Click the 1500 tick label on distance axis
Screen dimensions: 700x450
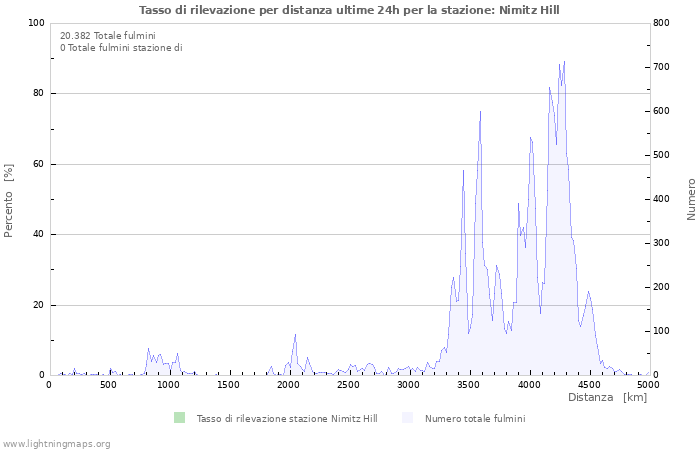tap(229, 385)
